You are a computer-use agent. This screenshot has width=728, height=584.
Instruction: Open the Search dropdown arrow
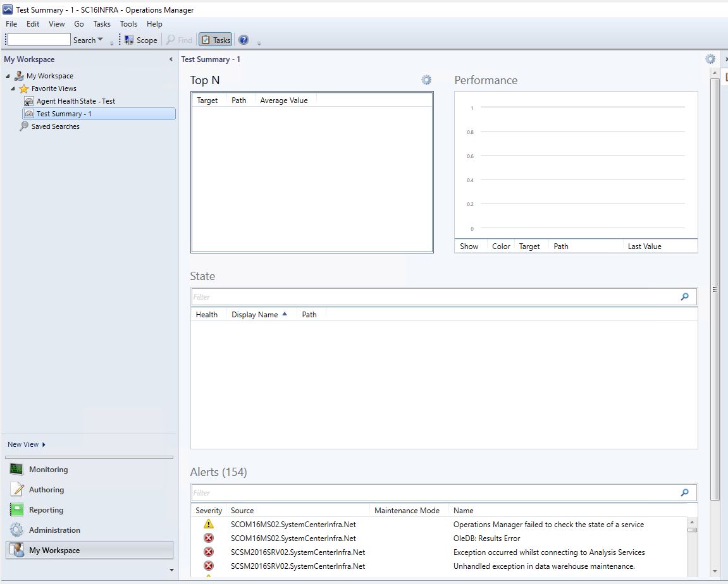(101, 40)
